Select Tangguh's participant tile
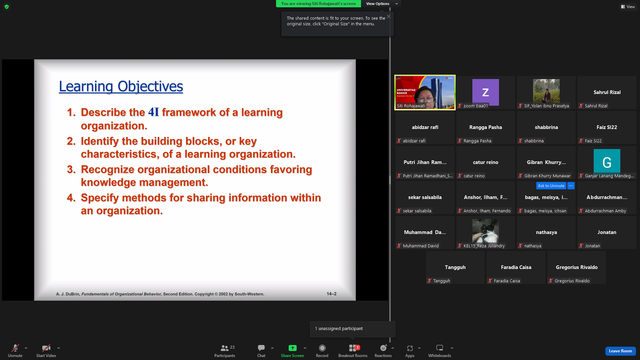Screen dimensions: 640x360 pos(455,268)
